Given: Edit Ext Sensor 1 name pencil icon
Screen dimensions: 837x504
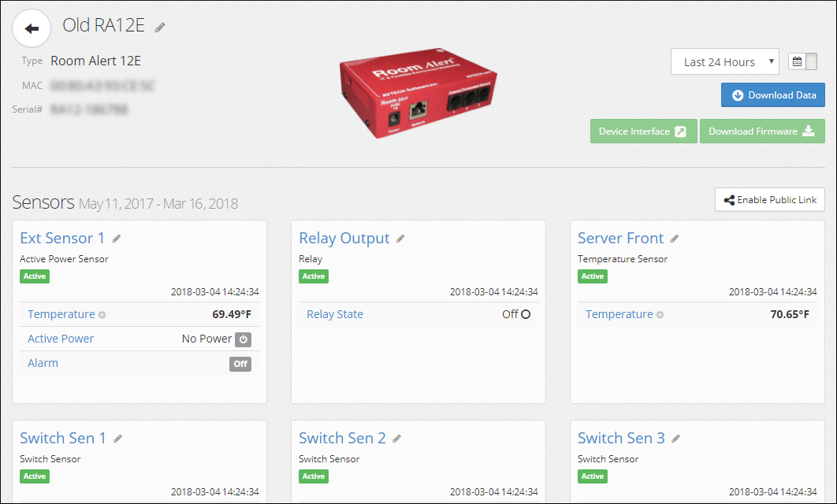Looking at the screenshot, I should pyautogui.click(x=117, y=239).
